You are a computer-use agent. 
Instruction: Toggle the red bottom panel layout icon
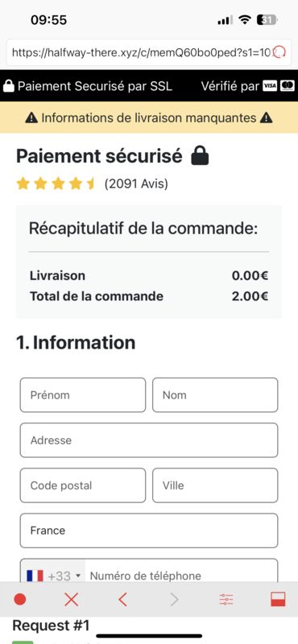click(278, 600)
